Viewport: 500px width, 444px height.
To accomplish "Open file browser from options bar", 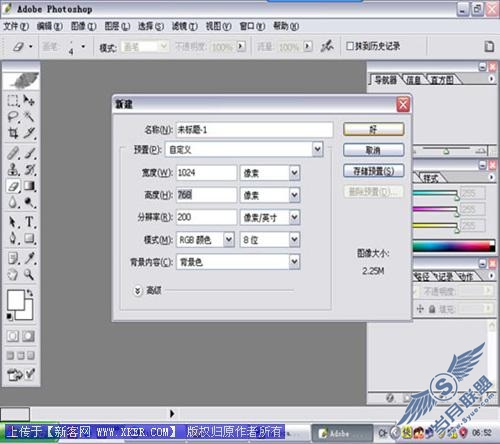I will pos(489,46).
